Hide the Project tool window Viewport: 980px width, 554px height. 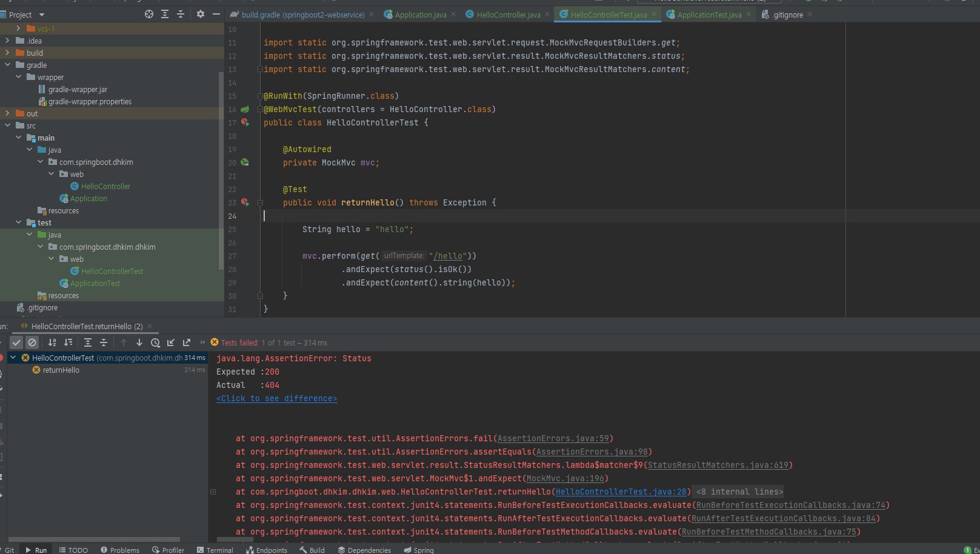(216, 14)
